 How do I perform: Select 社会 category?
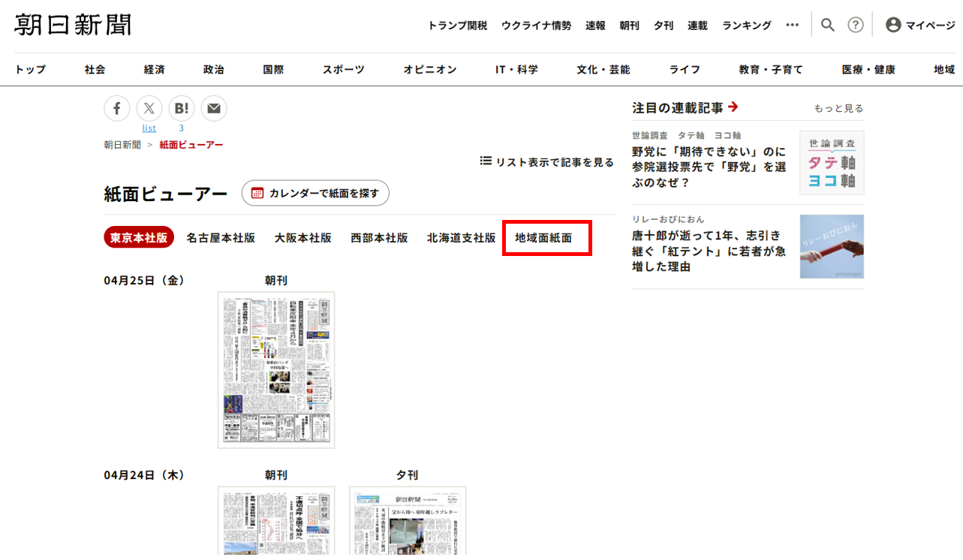click(x=95, y=70)
